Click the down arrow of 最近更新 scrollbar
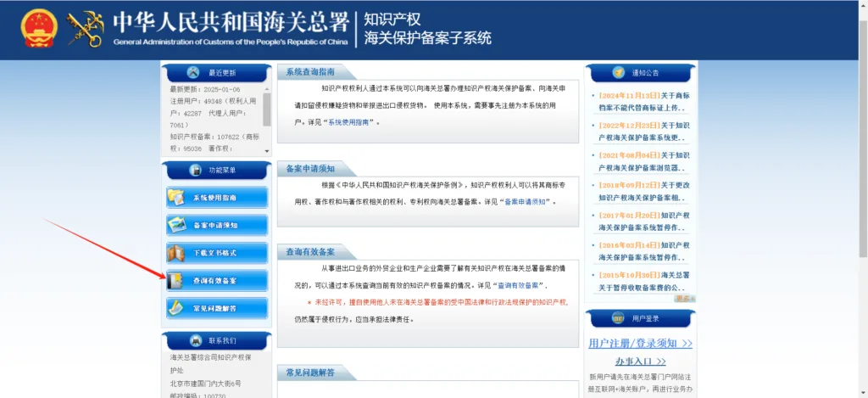 [x=267, y=151]
